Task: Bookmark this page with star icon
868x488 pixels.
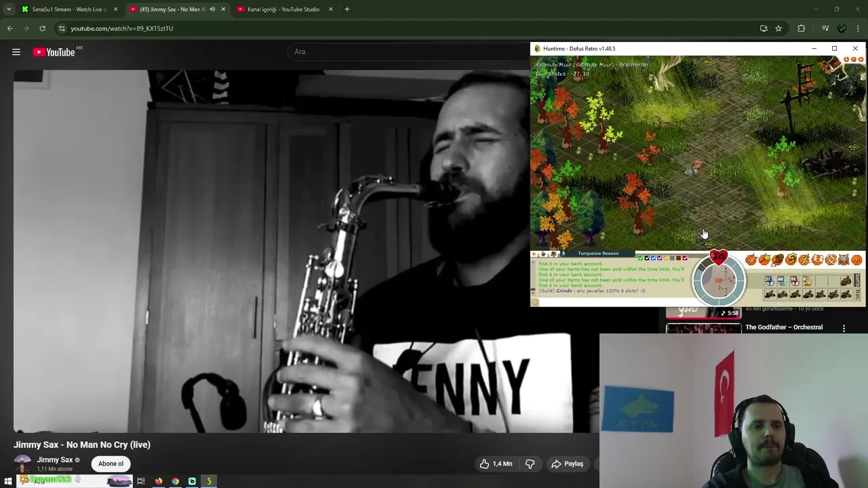Action: [x=778, y=28]
